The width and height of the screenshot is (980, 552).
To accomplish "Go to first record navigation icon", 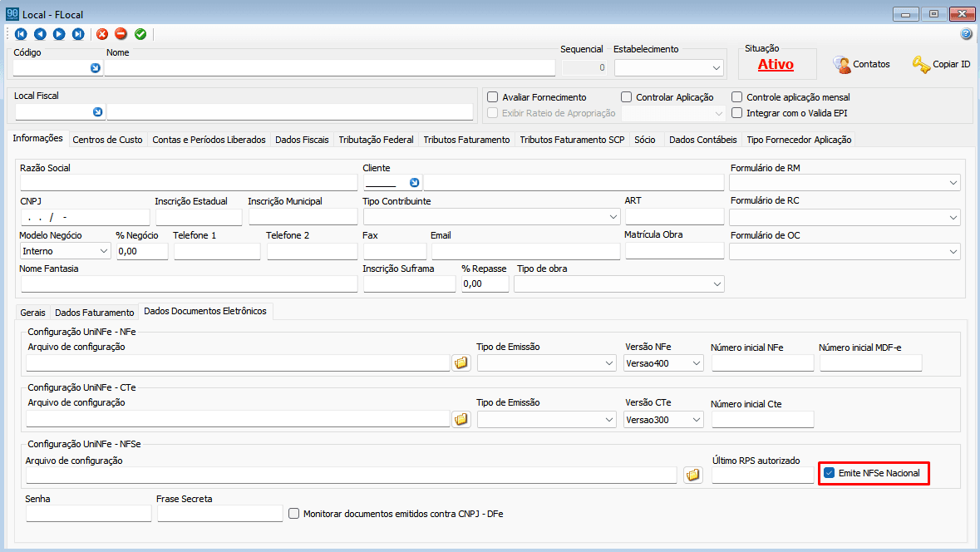I will coord(21,34).
